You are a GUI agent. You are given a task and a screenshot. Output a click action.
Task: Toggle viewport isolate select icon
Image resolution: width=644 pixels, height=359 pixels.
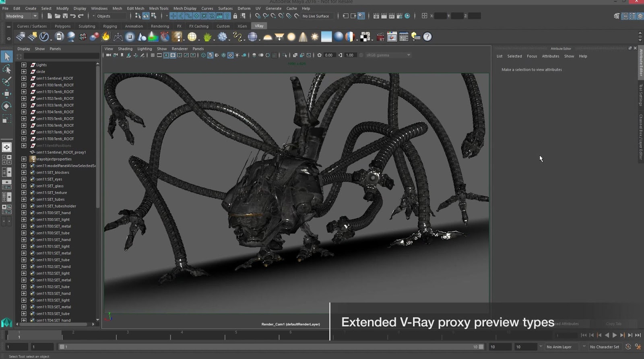(285, 55)
